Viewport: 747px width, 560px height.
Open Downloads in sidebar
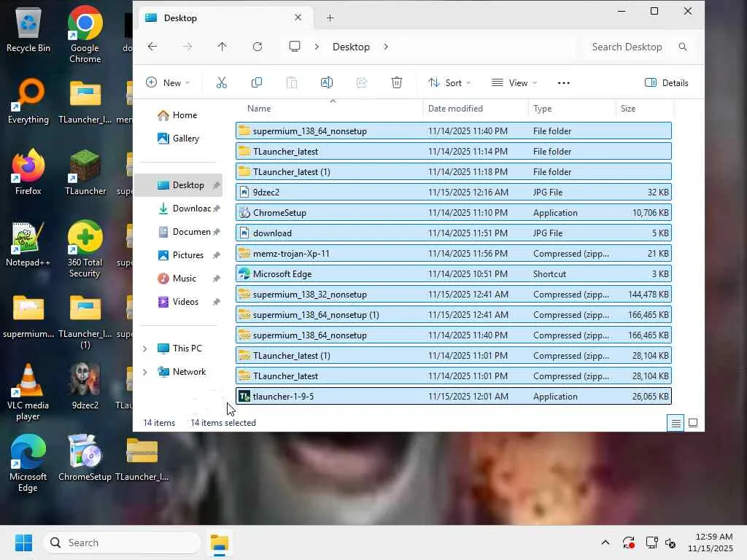pyautogui.click(x=184, y=209)
